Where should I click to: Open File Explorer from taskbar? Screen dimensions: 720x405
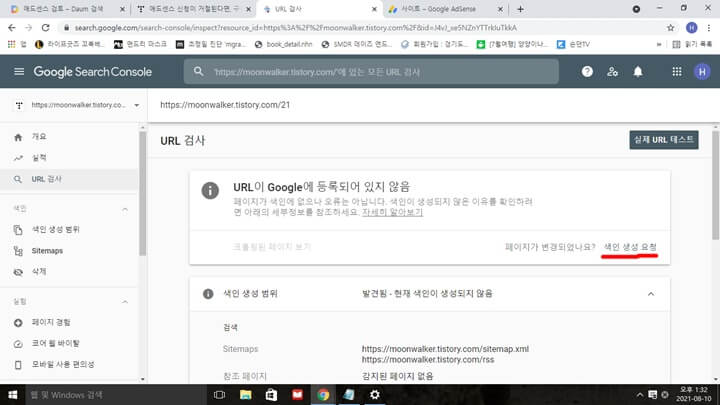coord(246,395)
